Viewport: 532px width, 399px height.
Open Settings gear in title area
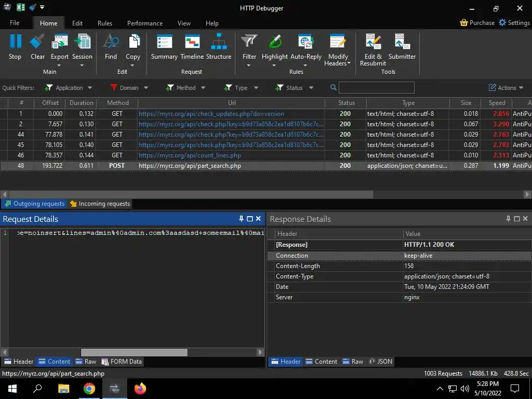point(502,22)
